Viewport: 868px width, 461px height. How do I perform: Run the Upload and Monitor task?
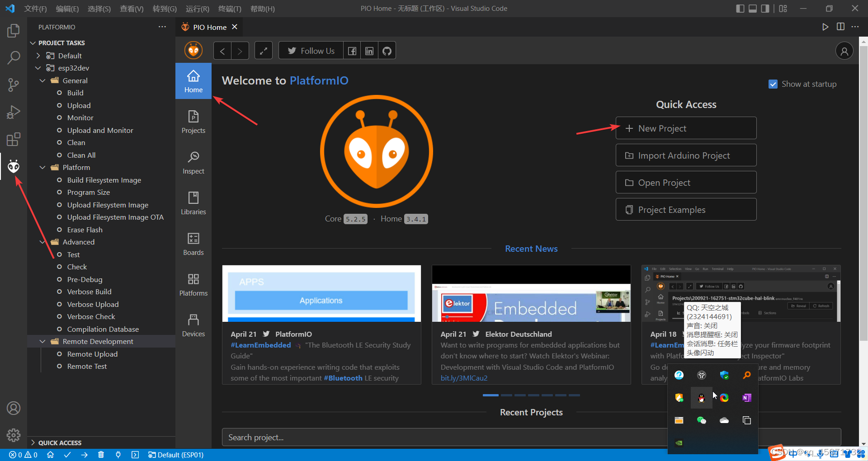(100, 130)
